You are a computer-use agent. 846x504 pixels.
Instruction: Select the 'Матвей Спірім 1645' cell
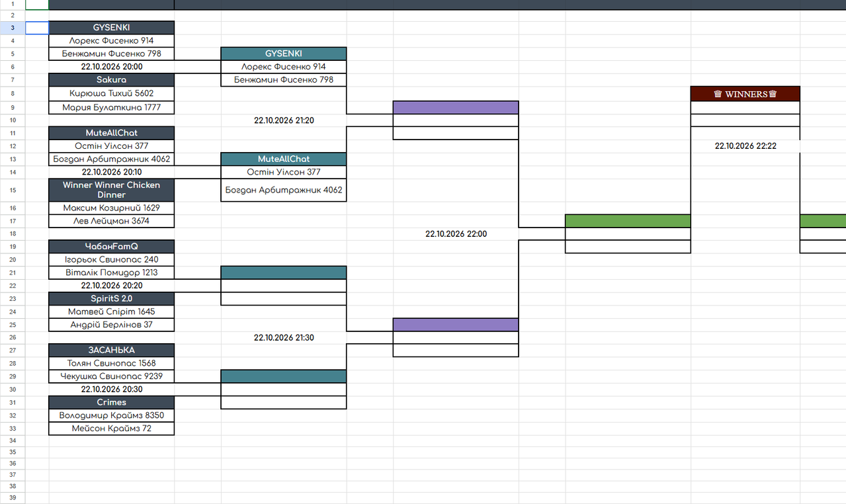tap(112, 312)
